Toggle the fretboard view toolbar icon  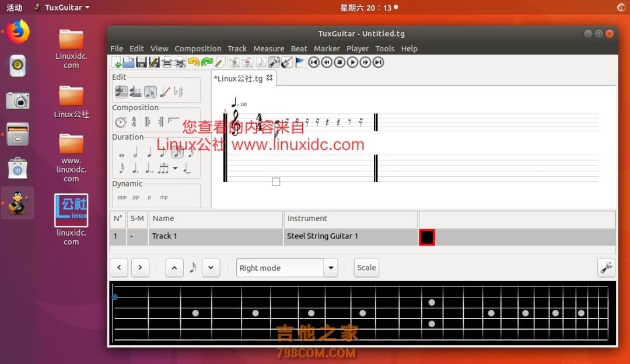pos(274,62)
